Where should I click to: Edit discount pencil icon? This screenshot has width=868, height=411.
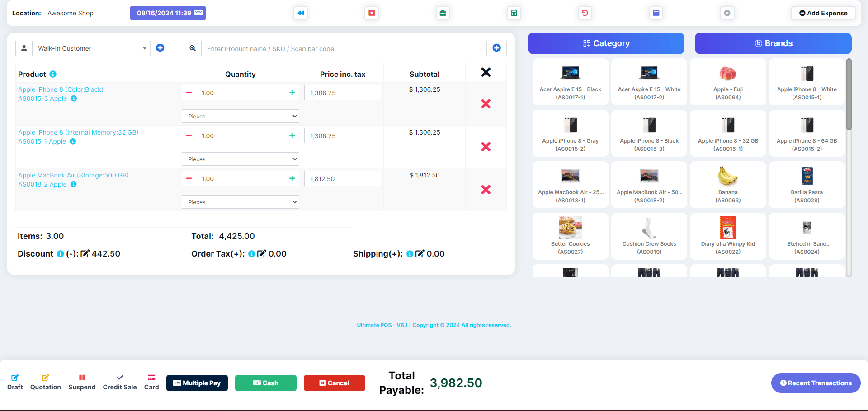[85, 254]
